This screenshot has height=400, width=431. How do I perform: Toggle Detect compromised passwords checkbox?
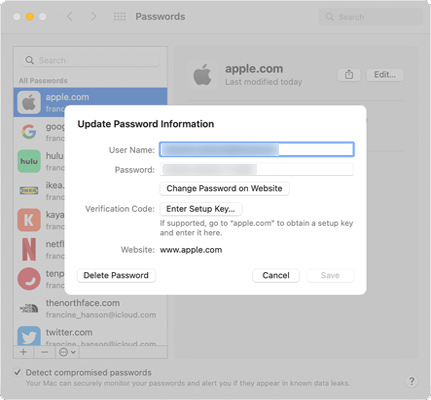pyautogui.click(x=17, y=372)
